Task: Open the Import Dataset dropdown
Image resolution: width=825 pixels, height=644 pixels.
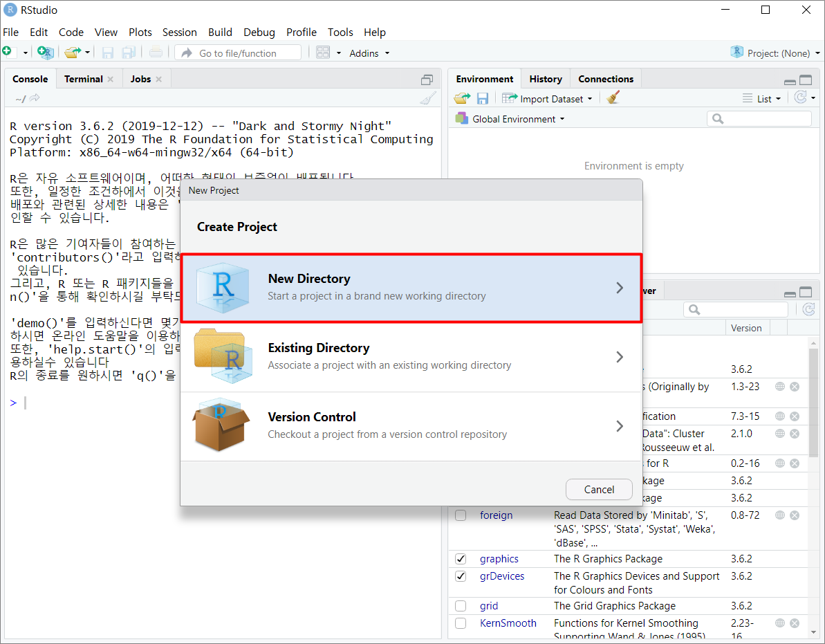Action: tap(548, 98)
